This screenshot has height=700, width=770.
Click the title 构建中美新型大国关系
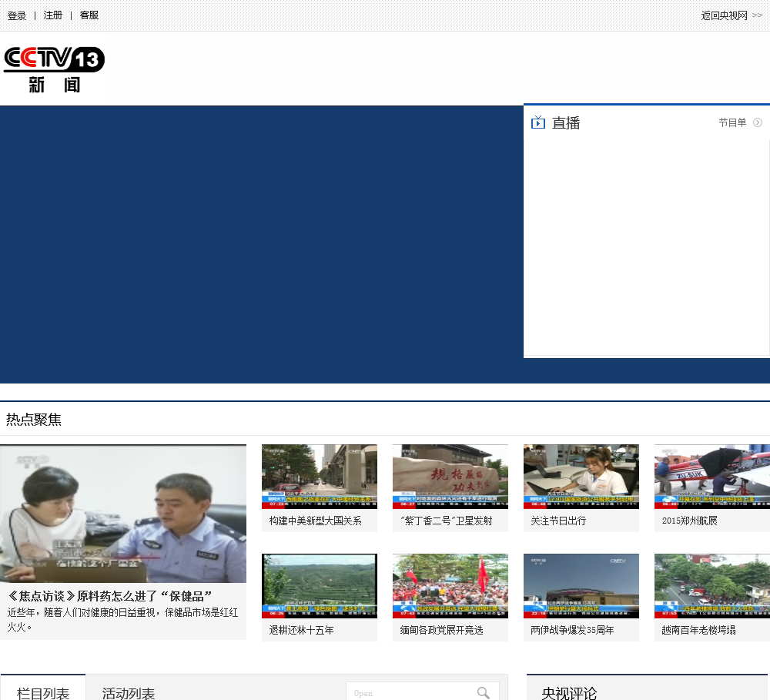[x=315, y=521]
